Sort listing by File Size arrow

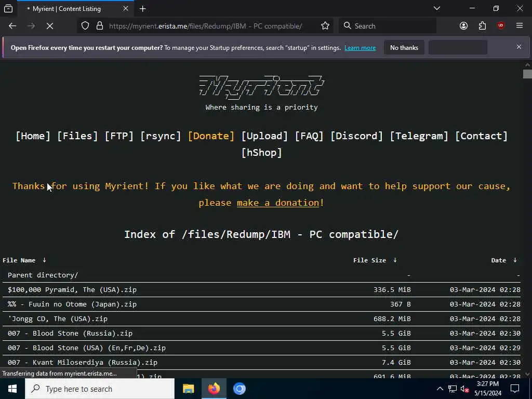pos(395,260)
